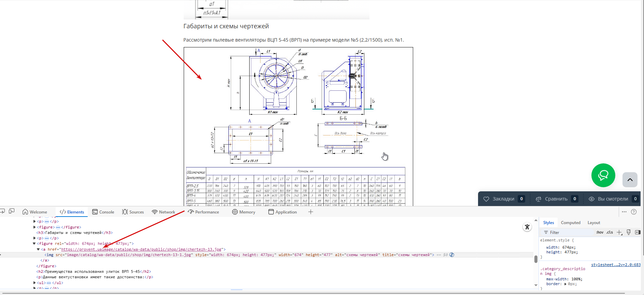Click the scroll-to-top arrow button
The height and width of the screenshot is (295, 644).
point(630,180)
